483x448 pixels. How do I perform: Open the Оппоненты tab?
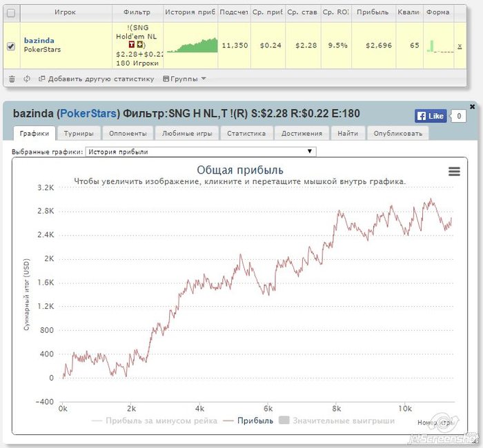tap(128, 133)
